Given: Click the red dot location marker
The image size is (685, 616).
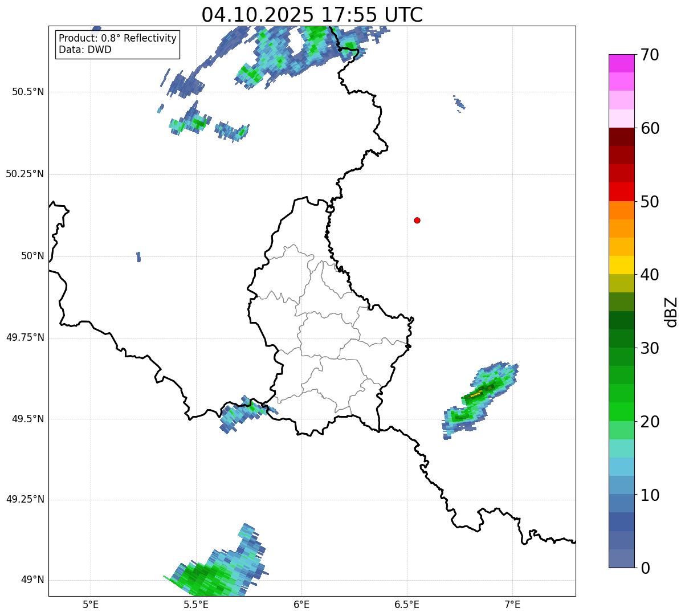Looking at the screenshot, I should pyautogui.click(x=417, y=220).
